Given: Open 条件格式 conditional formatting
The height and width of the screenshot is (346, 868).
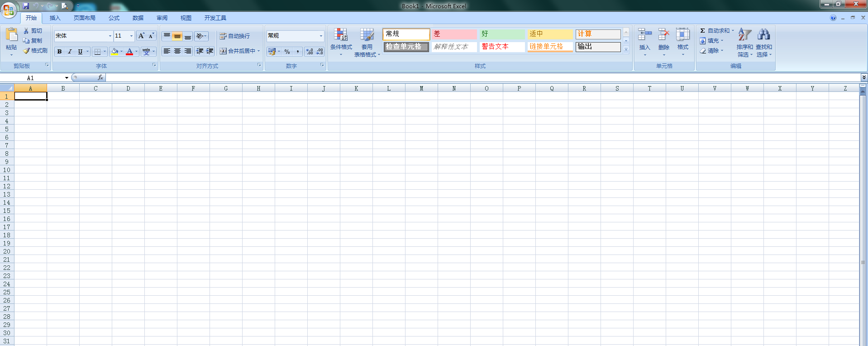Looking at the screenshot, I should tap(341, 42).
